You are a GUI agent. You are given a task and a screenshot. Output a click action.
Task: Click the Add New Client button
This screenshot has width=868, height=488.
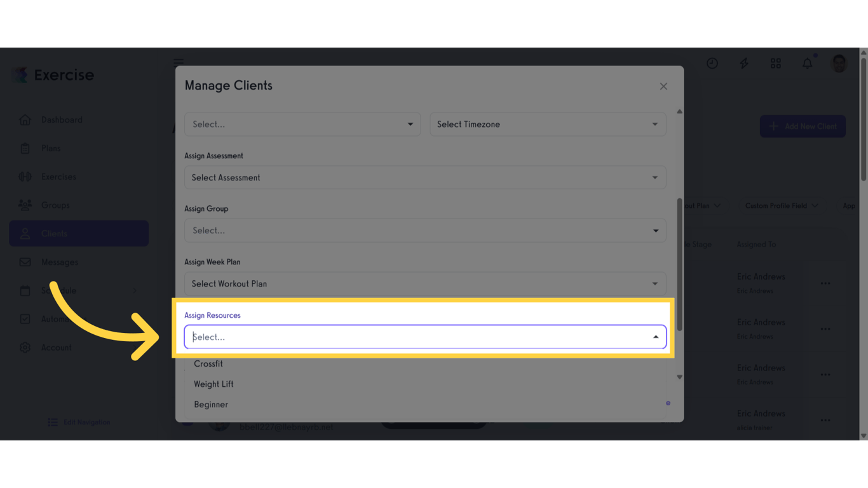coord(803,126)
